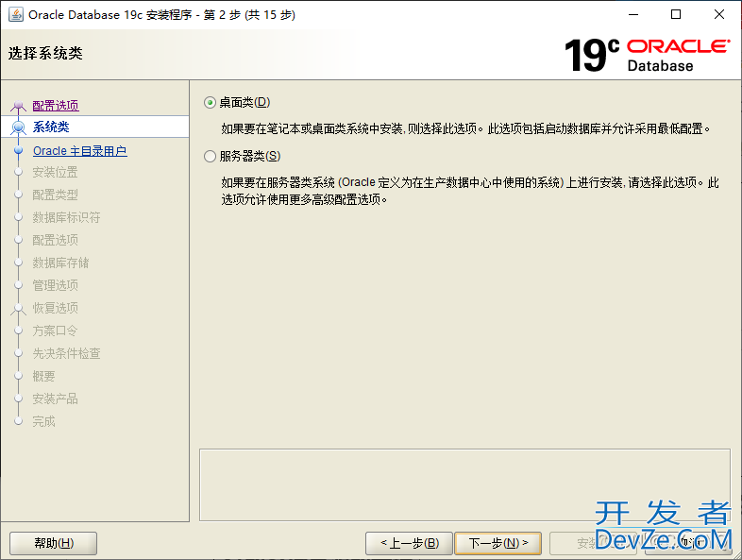The height and width of the screenshot is (560, 742).
Task: Maximize the installer window
Action: click(676, 15)
